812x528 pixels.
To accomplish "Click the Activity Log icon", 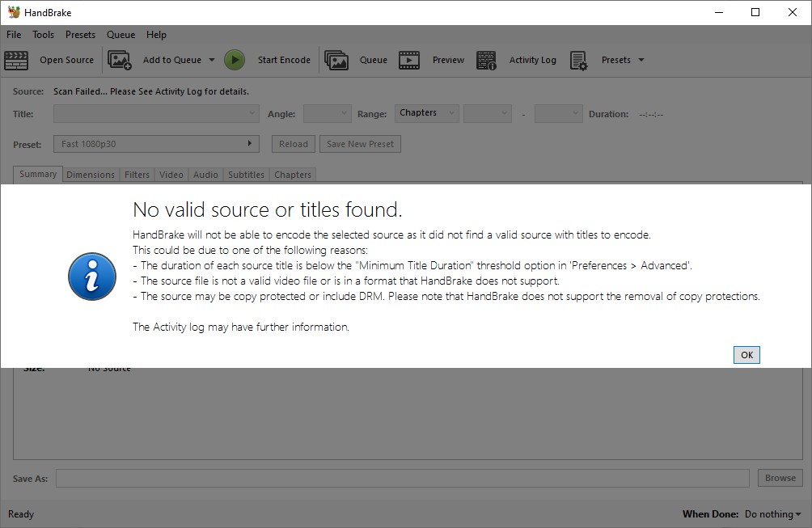I will (x=486, y=60).
